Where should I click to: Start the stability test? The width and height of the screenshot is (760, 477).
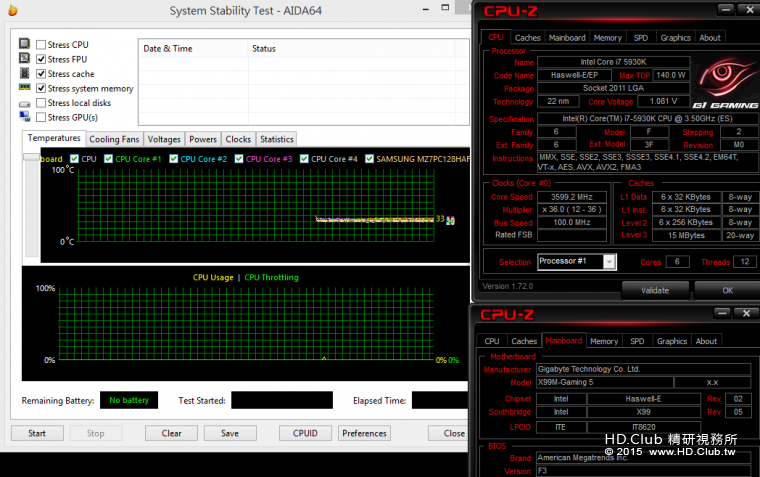pos(37,433)
